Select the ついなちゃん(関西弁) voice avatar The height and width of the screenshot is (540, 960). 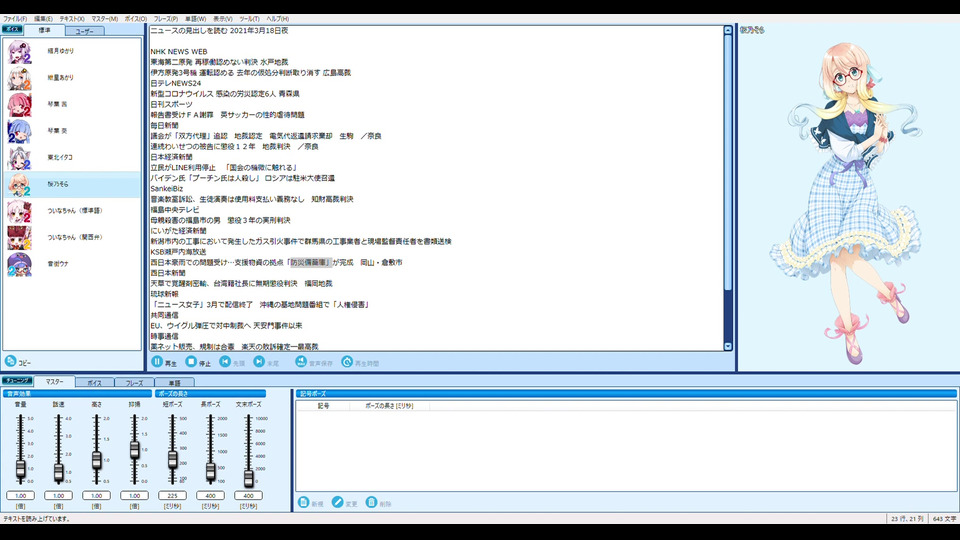[20, 238]
